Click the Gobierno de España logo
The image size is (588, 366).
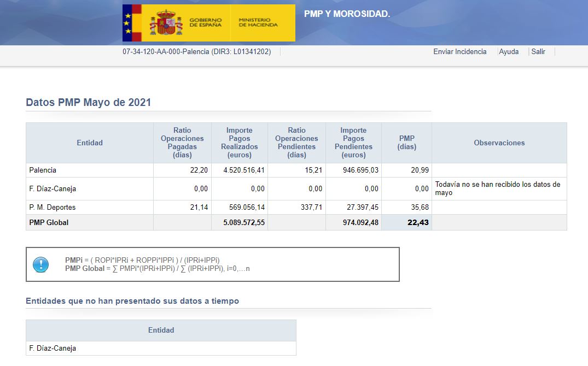176,23
